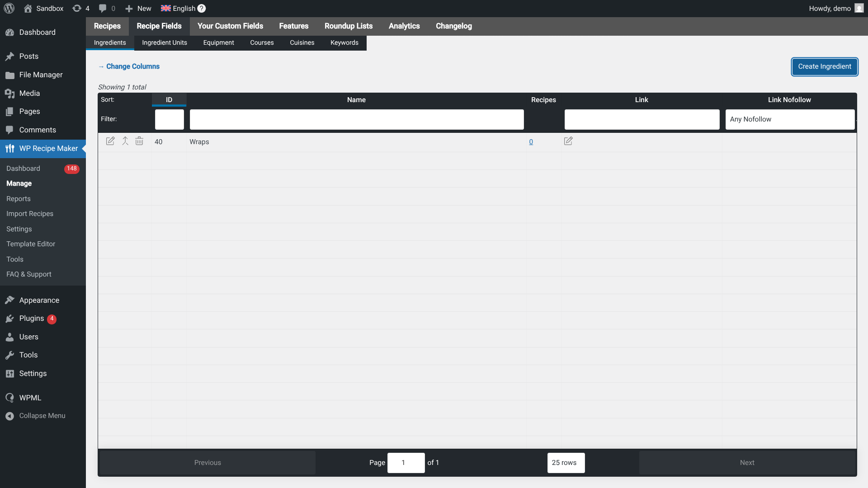Open the Sandbox home icon
Screen dimensions: 868x488
[28, 8]
